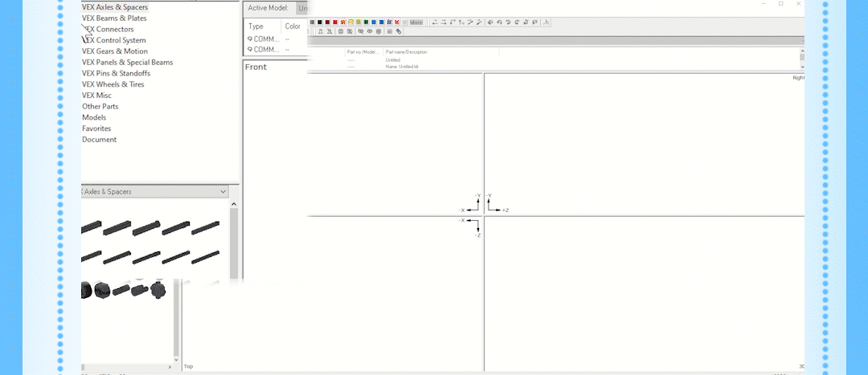Click the first rotate icon in toolbar
868x375 pixels.
[490, 22]
